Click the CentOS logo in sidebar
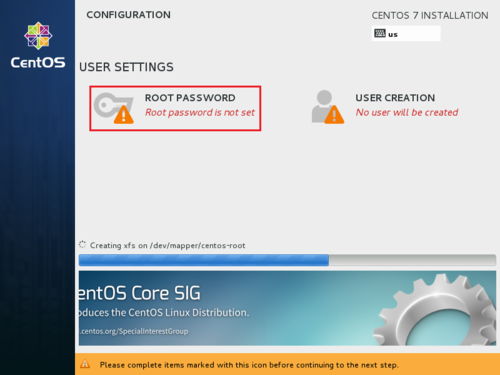The height and width of the screenshot is (375, 500). tap(38, 45)
